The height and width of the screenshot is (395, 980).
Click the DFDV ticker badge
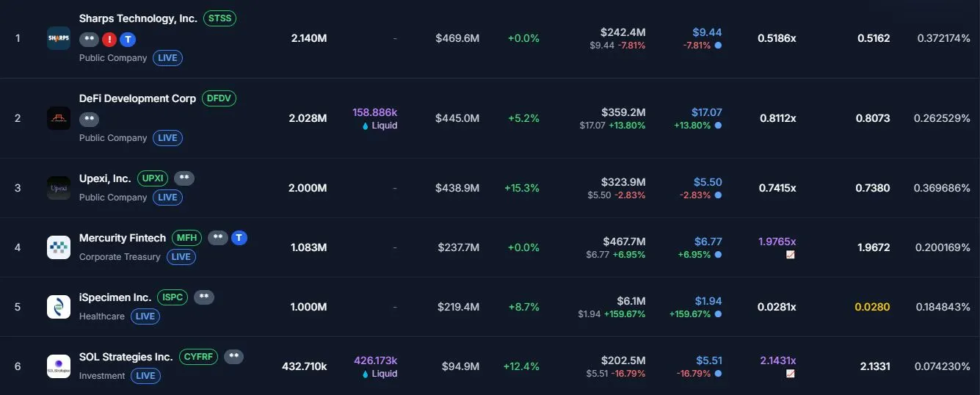click(x=219, y=98)
